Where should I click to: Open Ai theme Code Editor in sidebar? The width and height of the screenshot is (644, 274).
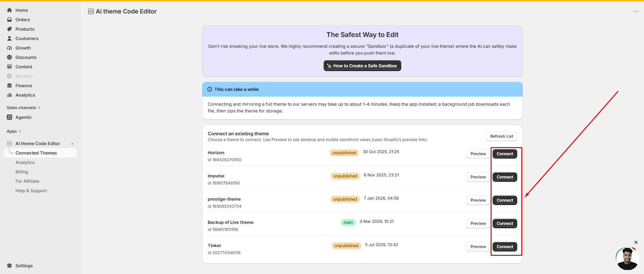coord(38,143)
